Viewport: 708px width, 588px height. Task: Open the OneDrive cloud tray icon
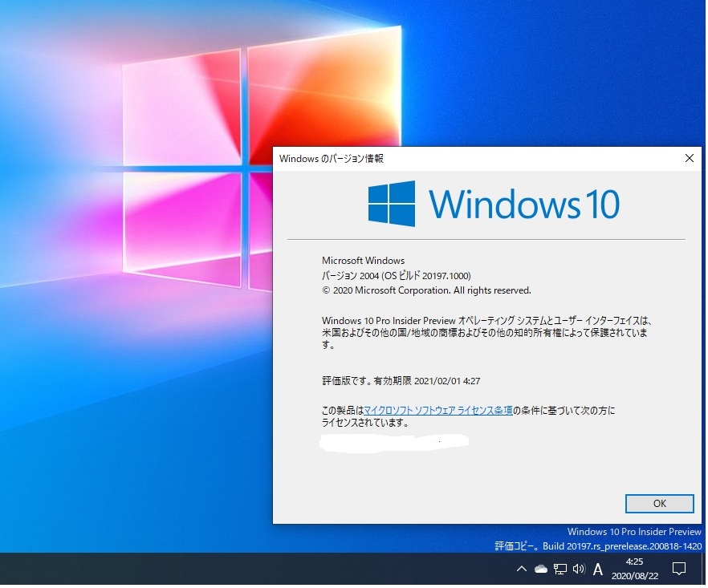pyautogui.click(x=541, y=570)
